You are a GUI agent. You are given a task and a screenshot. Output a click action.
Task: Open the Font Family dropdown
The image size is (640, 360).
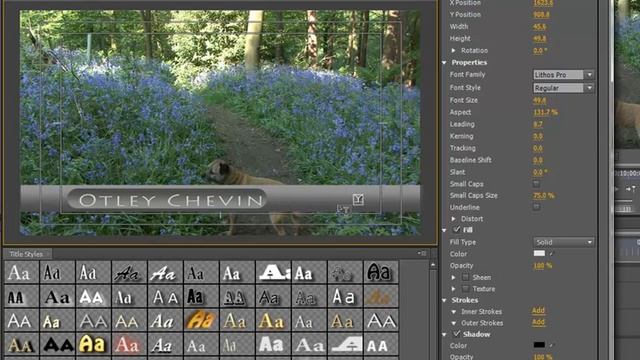tap(563, 75)
